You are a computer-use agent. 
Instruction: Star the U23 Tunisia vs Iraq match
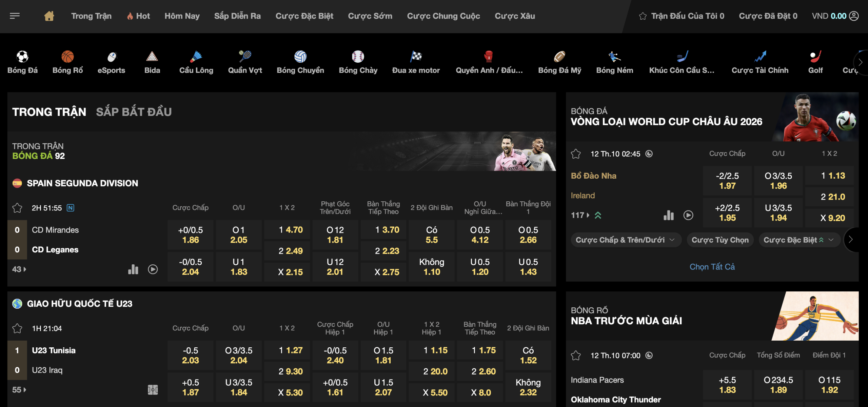(x=17, y=328)
